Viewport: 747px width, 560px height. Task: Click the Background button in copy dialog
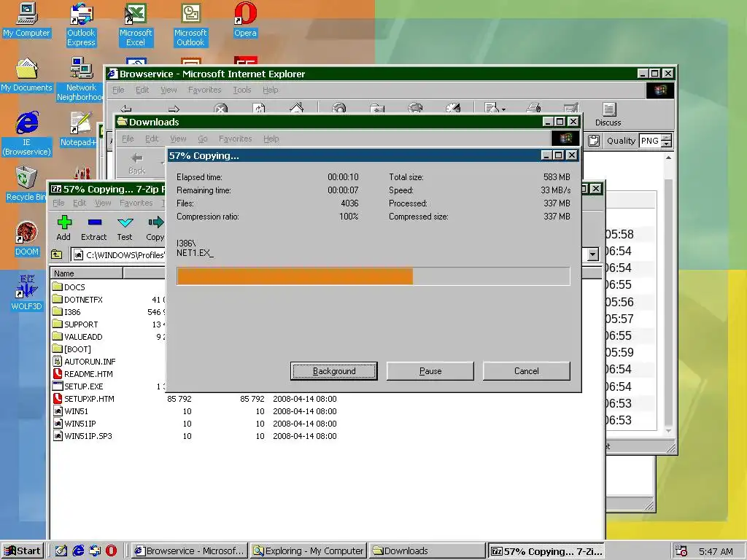[334, 371]
